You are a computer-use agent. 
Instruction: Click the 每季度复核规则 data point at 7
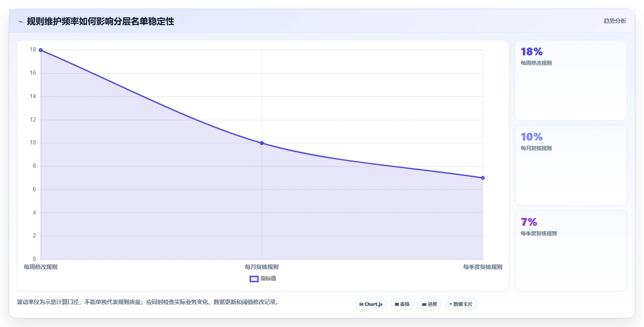click(x=483, y=178)
